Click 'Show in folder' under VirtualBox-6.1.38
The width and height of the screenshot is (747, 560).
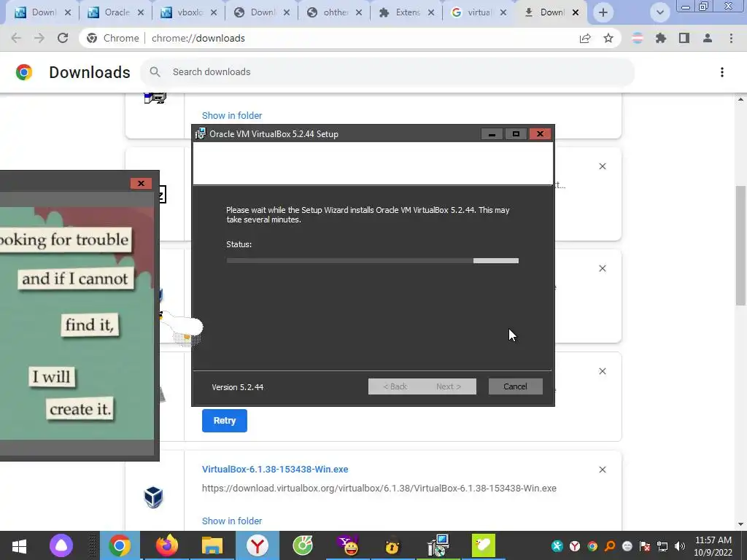tap(232, 521)
